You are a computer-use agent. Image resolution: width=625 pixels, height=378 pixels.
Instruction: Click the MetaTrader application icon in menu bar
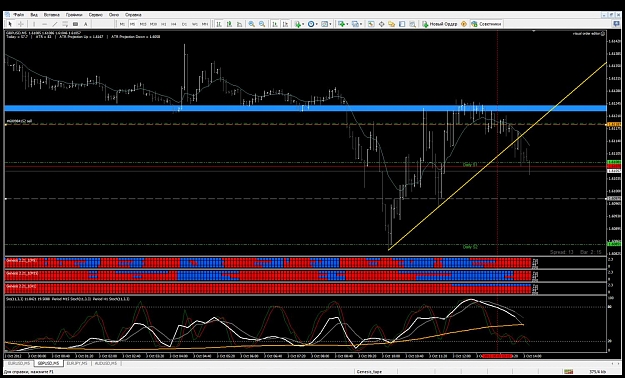7,15
